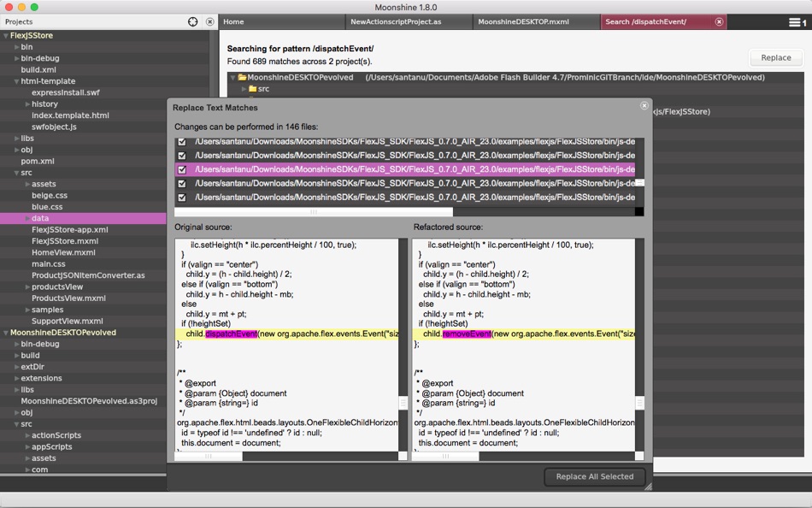This screenshot has height=508, width=812.
Task: Uncheck the fourth file checkbox in the list
Action: [182, 184]
